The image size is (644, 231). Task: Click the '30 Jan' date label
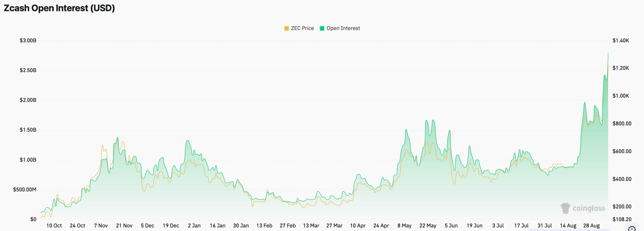241,226
